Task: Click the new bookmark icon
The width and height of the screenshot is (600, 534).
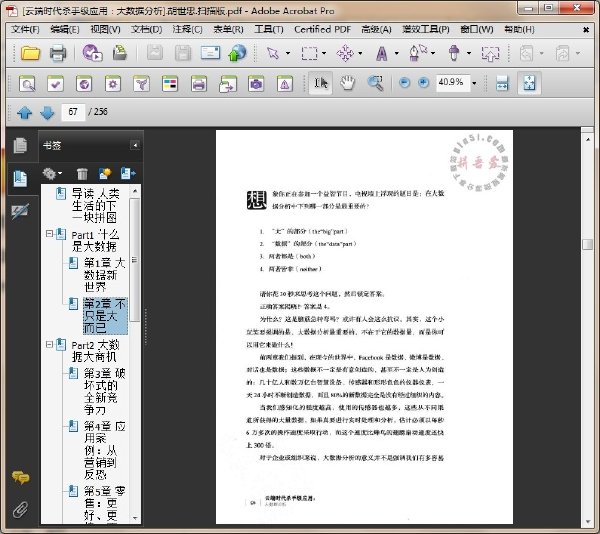Action: click(x=104, y=174)
